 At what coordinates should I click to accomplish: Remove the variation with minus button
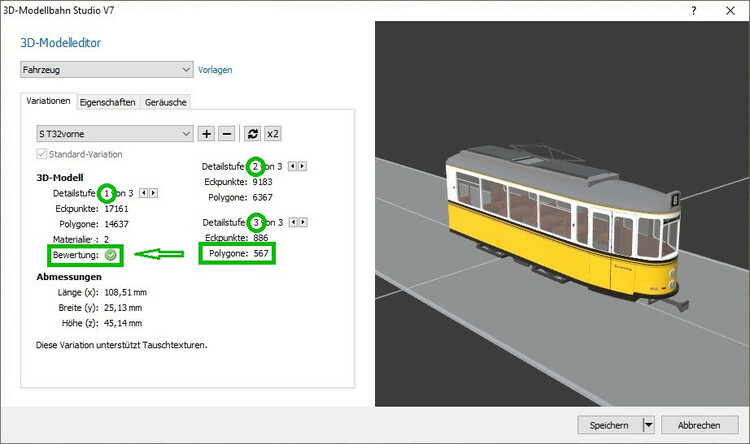227,134
